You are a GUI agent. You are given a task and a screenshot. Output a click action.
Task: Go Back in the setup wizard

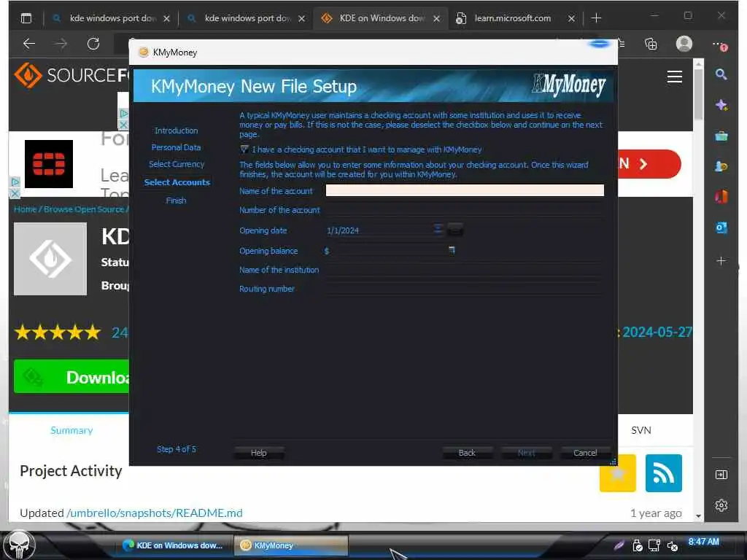click(x=466, y=452)
